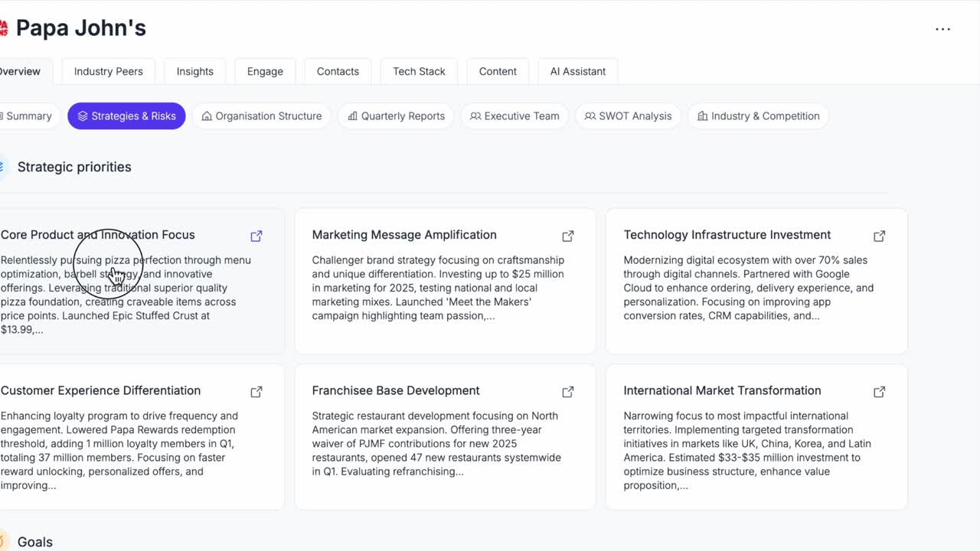Click the Technology Infrastructure Investment title
980x551 pixels.
click(x=727, y=235)
